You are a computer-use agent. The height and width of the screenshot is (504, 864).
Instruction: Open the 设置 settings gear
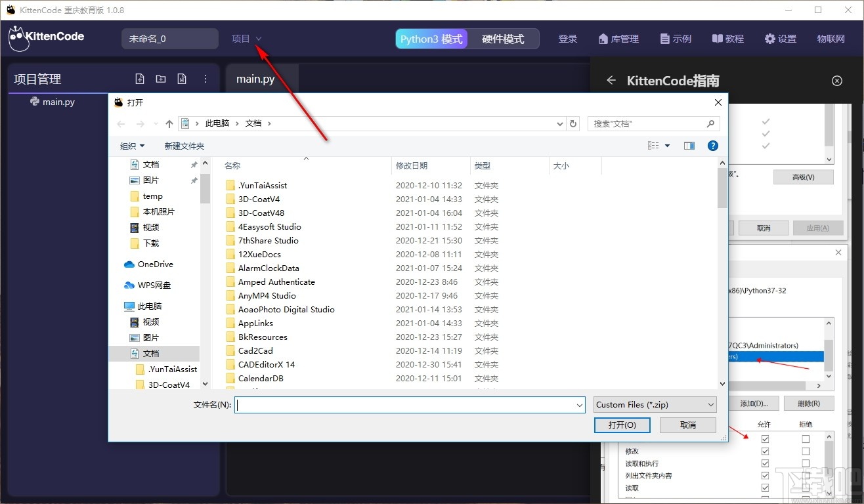pos(780,39)
